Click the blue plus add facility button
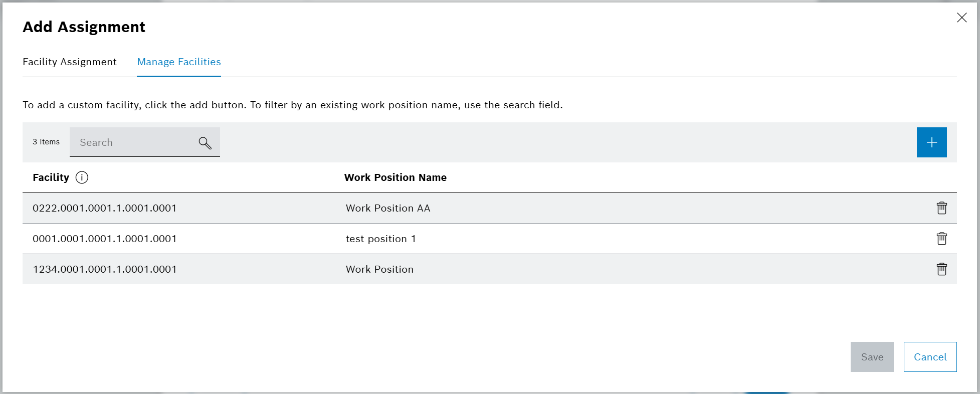980x394 pixels. click(931, 142)
